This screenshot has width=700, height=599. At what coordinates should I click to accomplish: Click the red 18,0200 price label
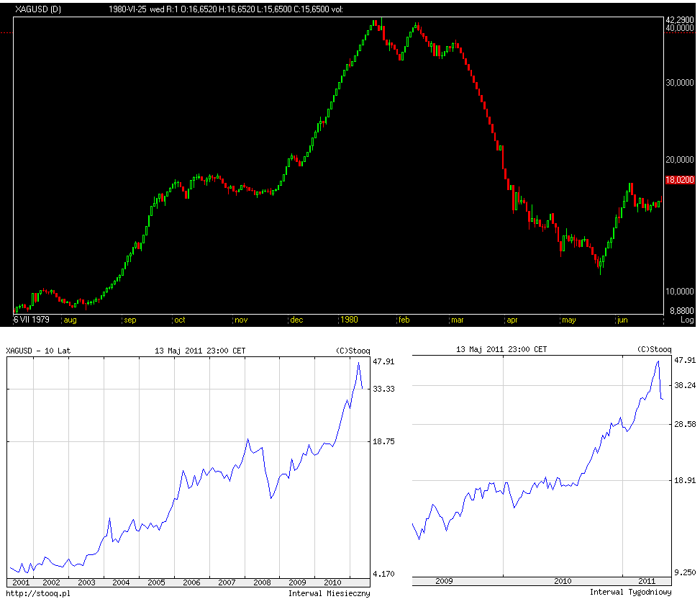point(680,180)
